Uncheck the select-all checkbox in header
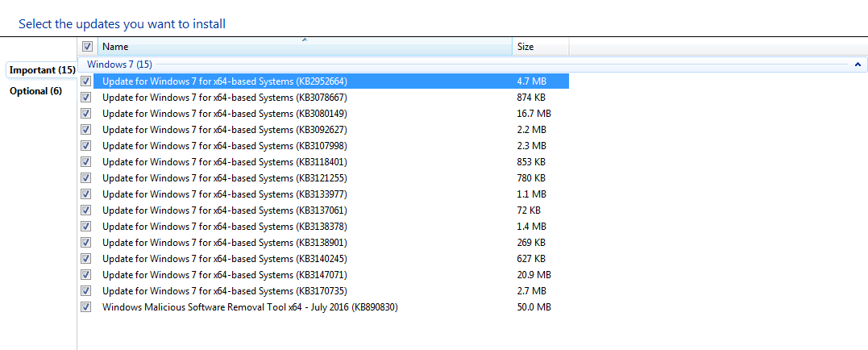 [x=87, y=47]
